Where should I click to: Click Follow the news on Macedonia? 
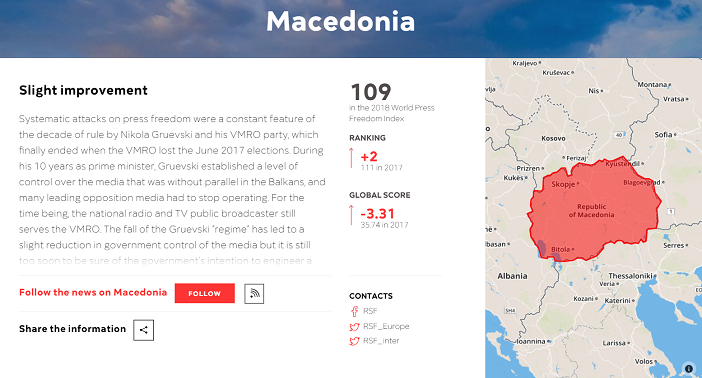coord(93,292)
